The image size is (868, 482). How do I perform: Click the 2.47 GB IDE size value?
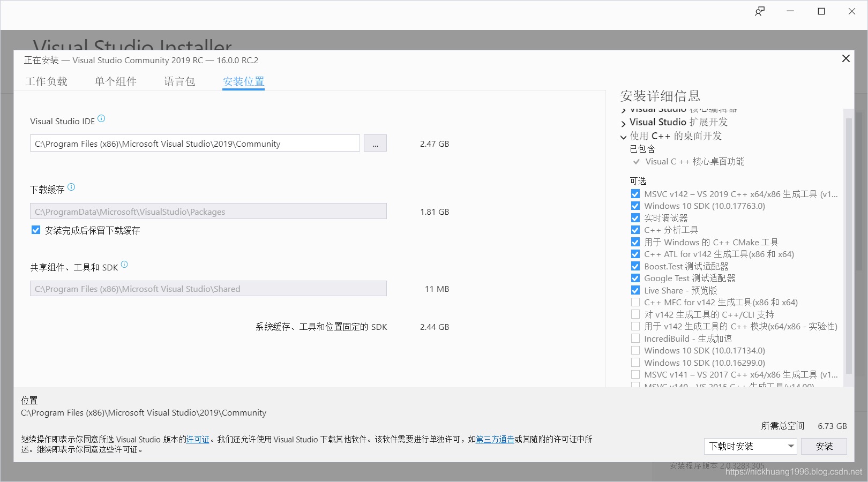(435, 144)
